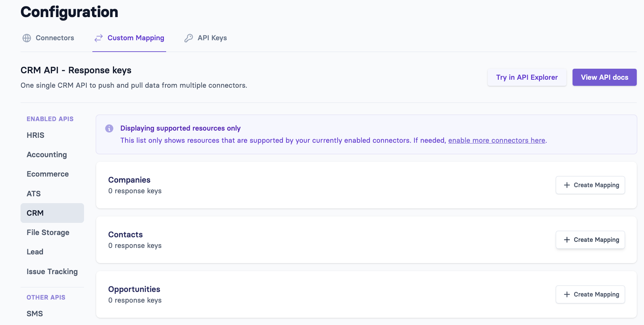Click the Companies resource title
The image size is (644, 325).
[x=129, y=180]
